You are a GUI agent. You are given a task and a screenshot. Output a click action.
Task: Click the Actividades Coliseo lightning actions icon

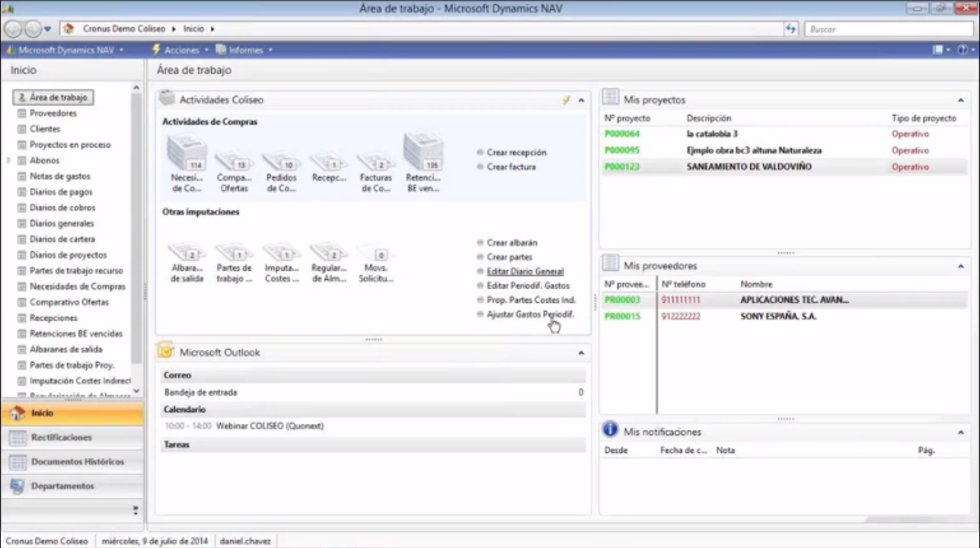click(566, 100)
